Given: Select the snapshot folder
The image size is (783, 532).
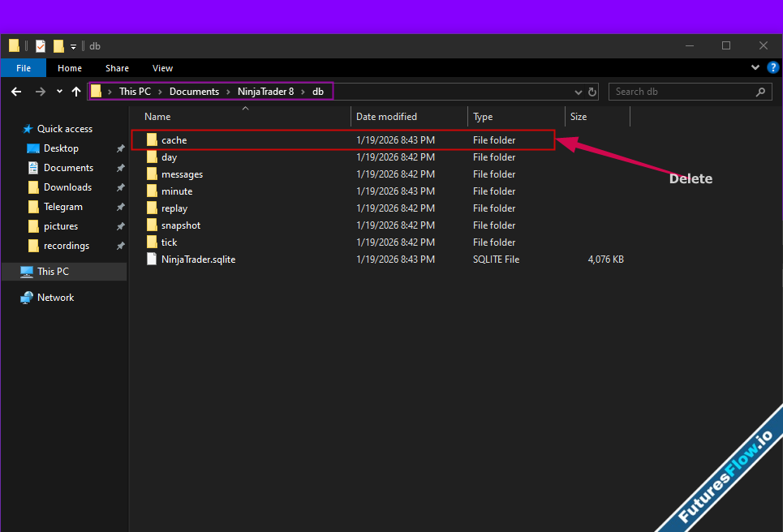Looking at the screenshot, I should tap(180, 225).
